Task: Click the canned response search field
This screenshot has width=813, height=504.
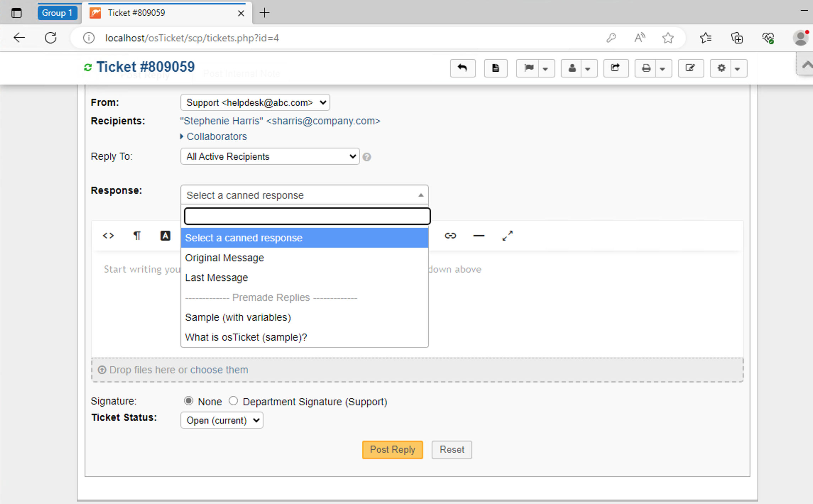Action: 307,216
